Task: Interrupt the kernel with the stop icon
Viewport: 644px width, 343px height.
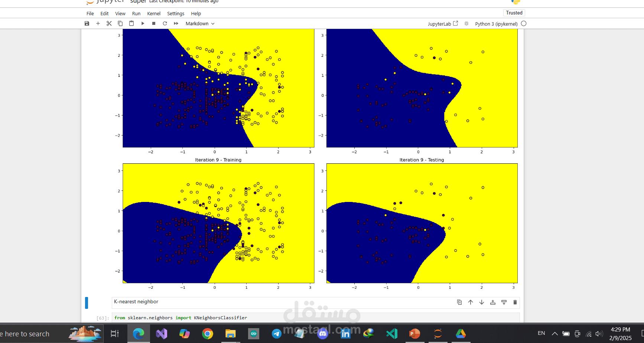Action: click(154, 23)
